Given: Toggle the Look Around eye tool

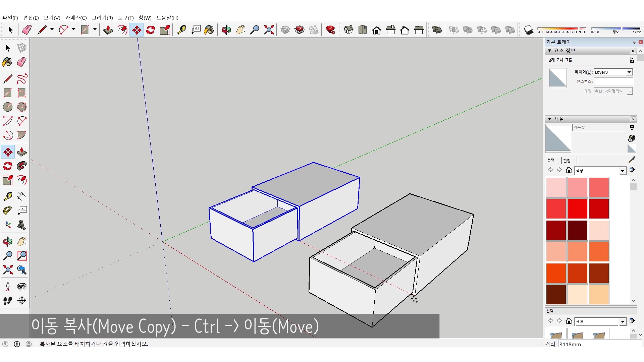Looking at the screenshot, I should 22,286.
